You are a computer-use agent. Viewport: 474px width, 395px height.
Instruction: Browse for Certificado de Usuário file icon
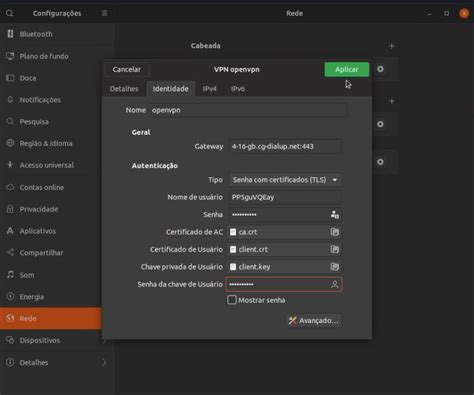tap(334, 249)
